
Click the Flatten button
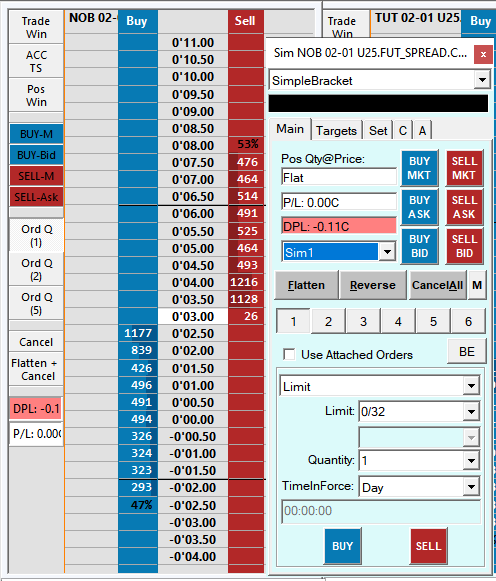click(x=306, y=285)
